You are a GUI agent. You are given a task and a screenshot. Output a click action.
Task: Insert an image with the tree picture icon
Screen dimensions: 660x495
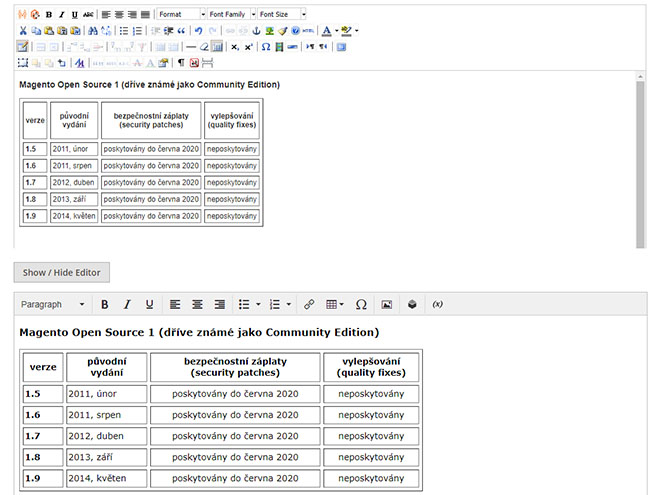[x=269, y=31]
